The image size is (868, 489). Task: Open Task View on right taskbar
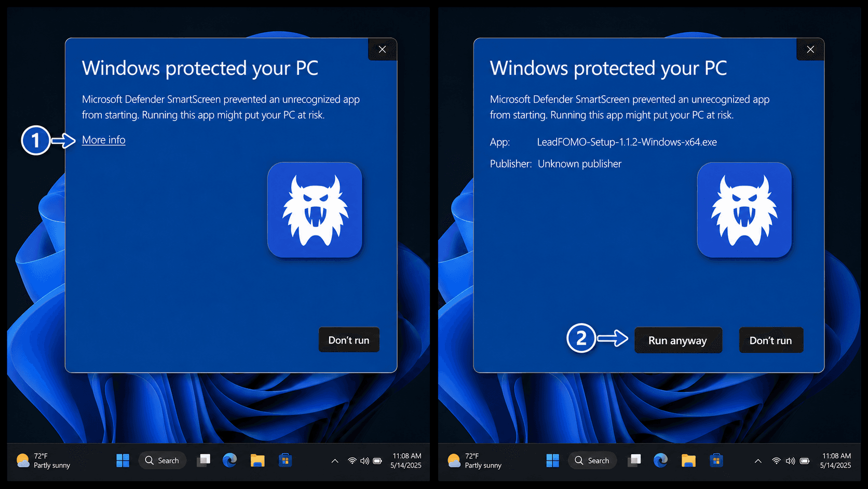point(634,460)
